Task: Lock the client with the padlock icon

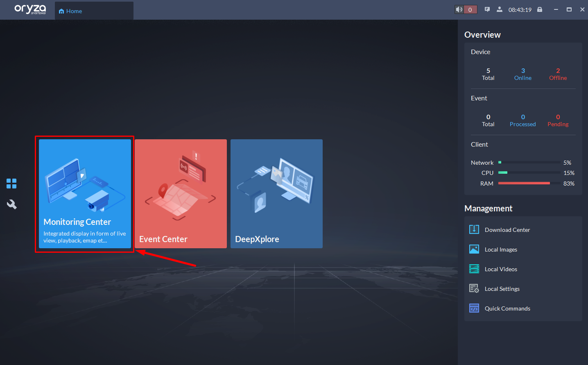Action: [x=540, y=9]
